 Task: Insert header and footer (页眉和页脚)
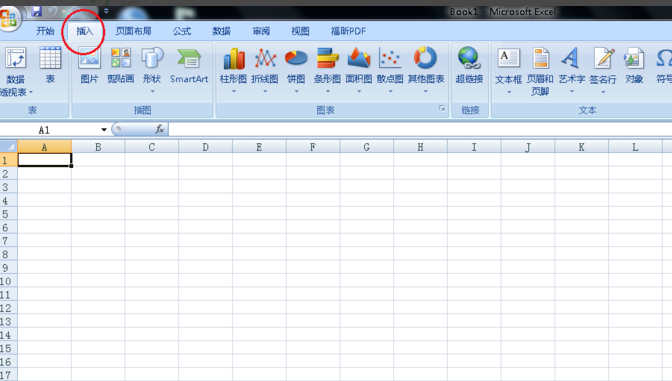[x=540, y=59]
